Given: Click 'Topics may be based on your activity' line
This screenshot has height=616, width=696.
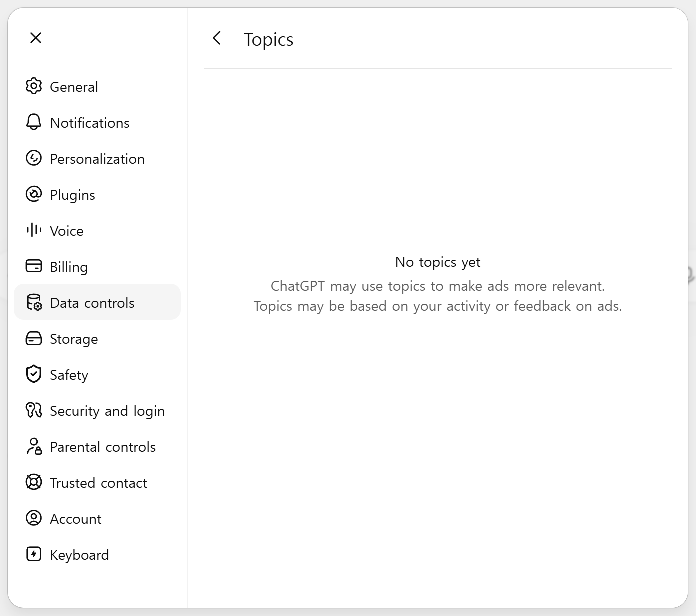Looking at the screenshot, I should tap(438, 306).
